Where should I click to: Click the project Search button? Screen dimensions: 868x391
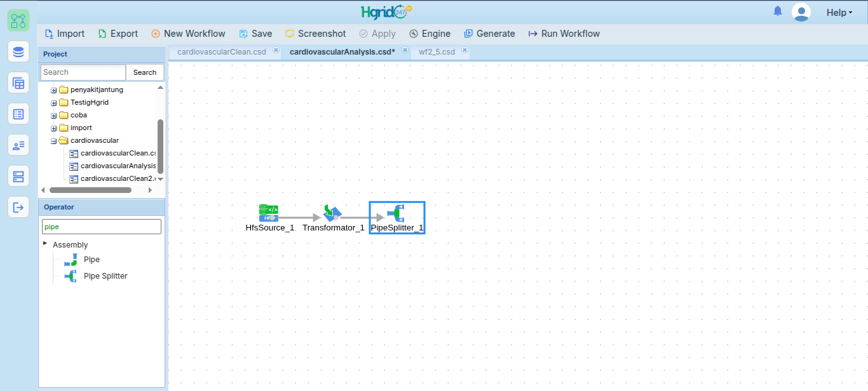coord(145,72)
